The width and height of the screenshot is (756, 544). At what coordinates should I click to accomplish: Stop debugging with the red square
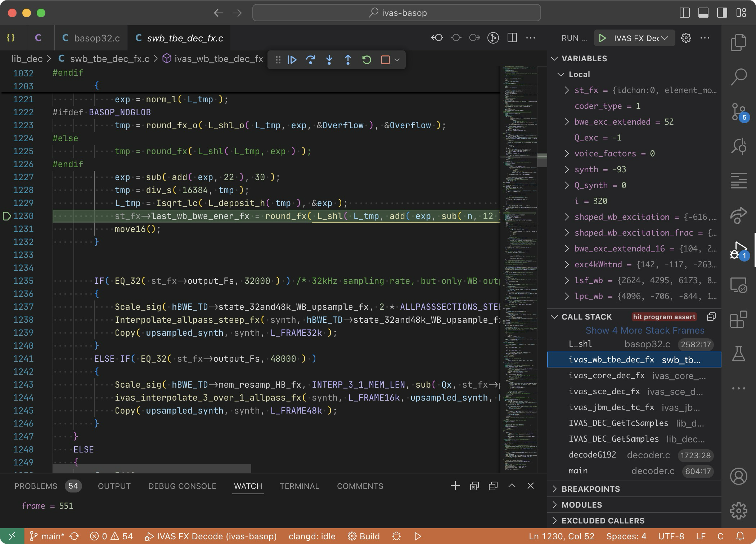coord(385,60)
